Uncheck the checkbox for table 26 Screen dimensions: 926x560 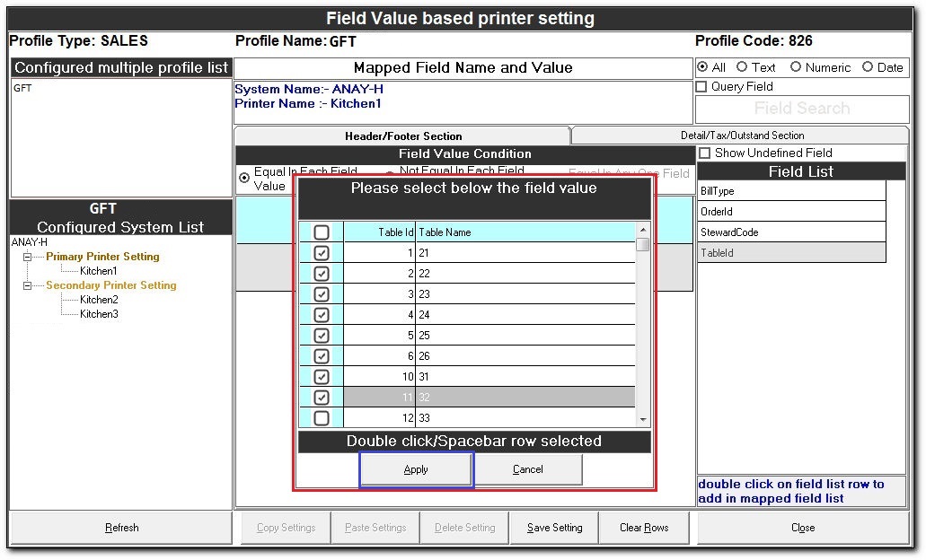(322, 356)
